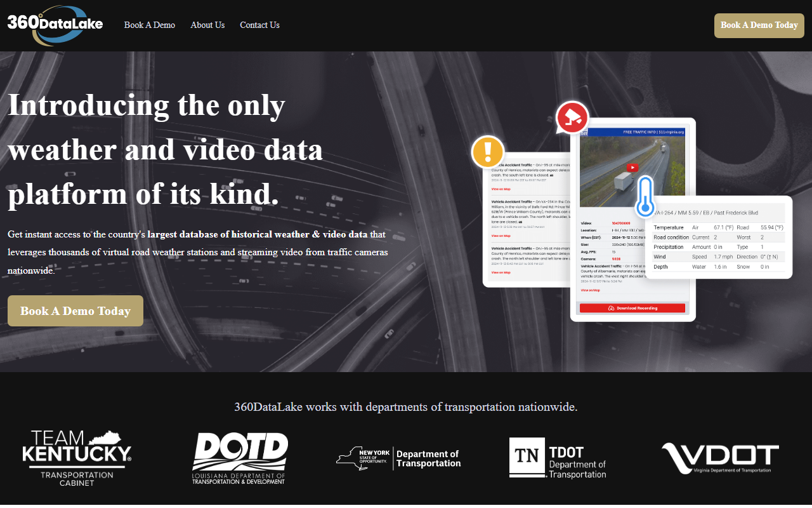Click "360DataLake works with departments of transportation nationwide."
The width and height of the screenshot is (812, 508).
[x=406, y=407]
